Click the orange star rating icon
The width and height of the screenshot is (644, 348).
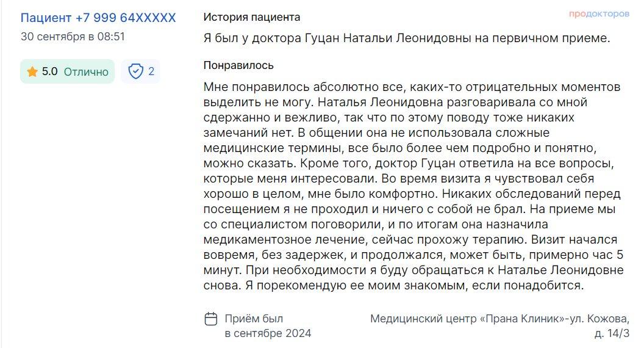(x=32, y=71)
